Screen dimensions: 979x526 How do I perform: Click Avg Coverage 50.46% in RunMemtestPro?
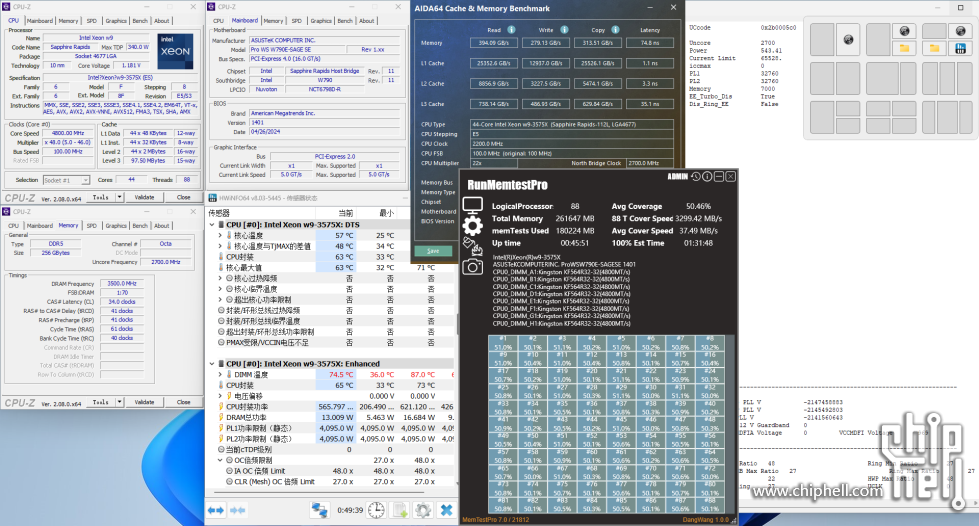tap(661, 206)
